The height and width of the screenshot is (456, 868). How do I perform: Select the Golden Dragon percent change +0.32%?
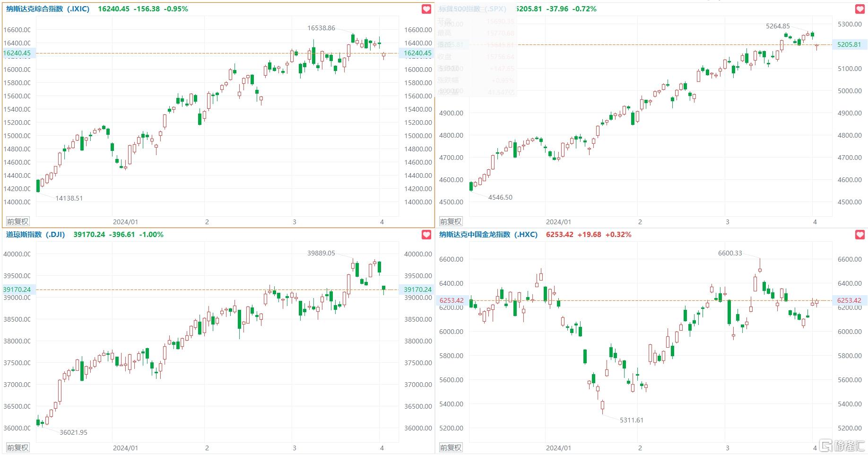pos(618,235)
